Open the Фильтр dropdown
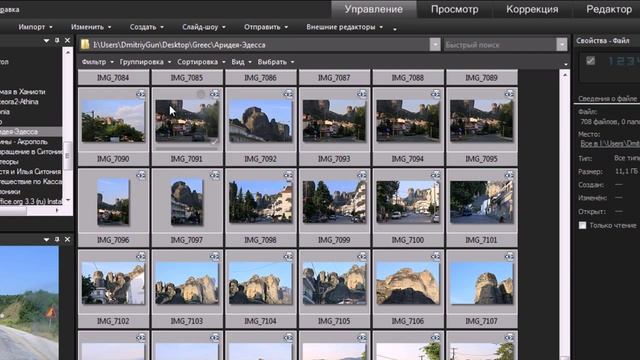Image resolution: width=640 pixels, height=360 pixels. (x=98, y=62)
